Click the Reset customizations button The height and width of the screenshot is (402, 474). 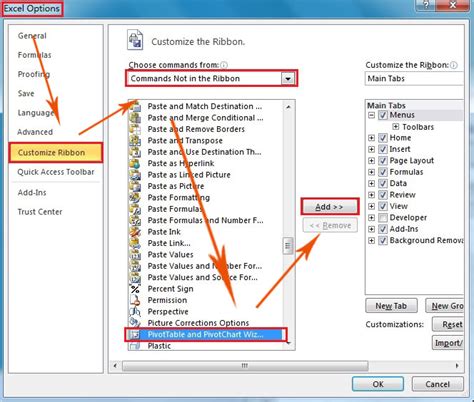tap(448, 324)
